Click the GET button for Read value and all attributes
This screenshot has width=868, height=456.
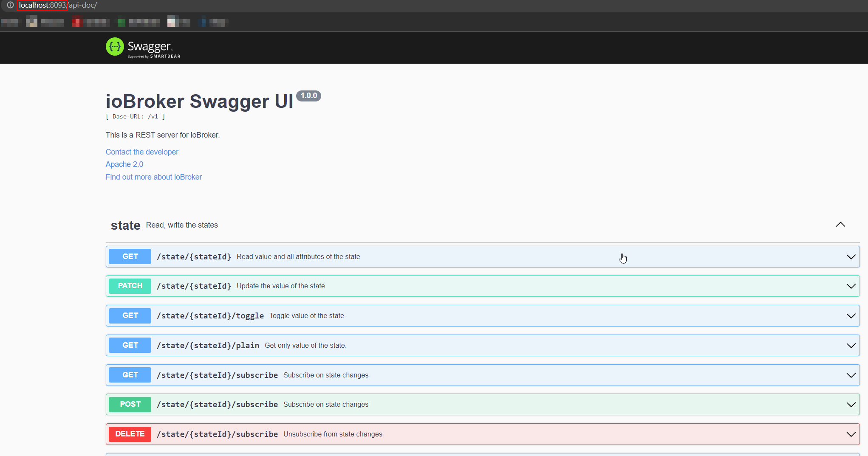130,256
